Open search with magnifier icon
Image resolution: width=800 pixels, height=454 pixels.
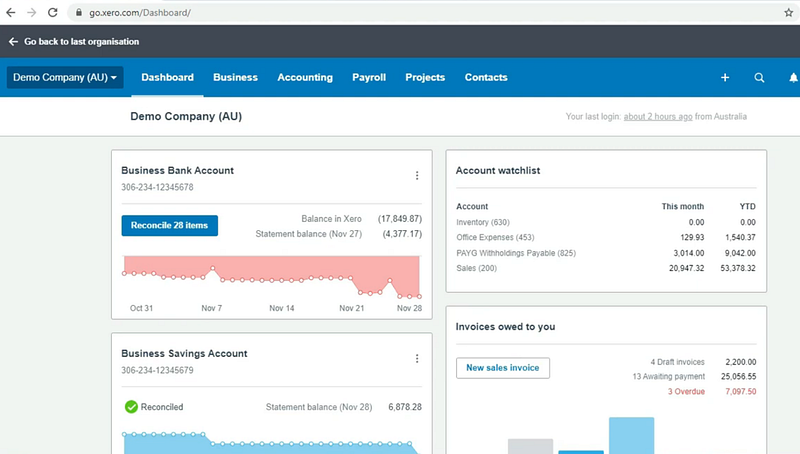tap(759, 78)
